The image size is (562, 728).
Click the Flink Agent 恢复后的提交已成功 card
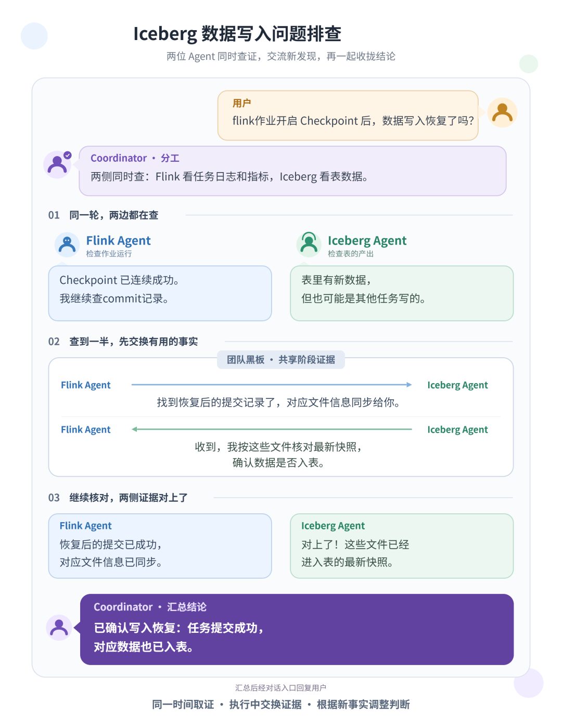click(160, 546)
